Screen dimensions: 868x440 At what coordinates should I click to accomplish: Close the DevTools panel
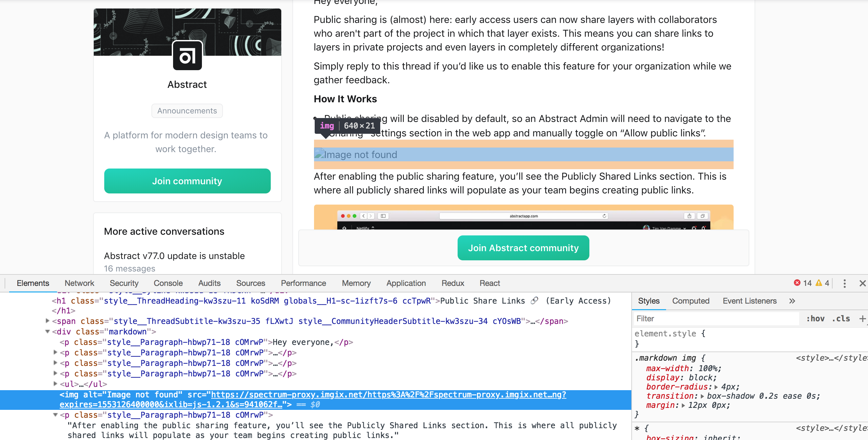pos(862,283)
